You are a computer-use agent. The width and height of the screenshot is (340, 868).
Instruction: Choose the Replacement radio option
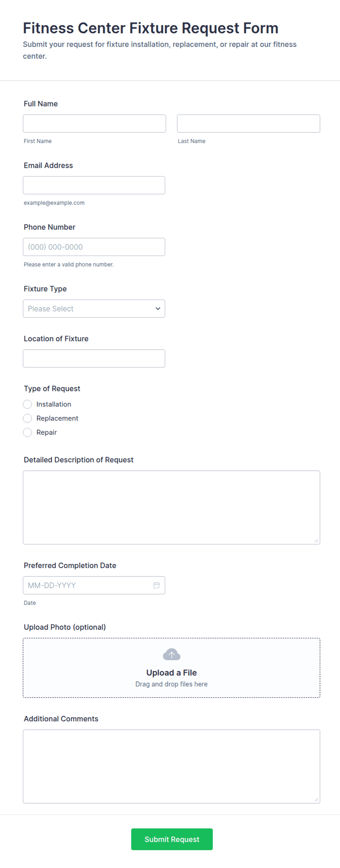coord(27,418)
